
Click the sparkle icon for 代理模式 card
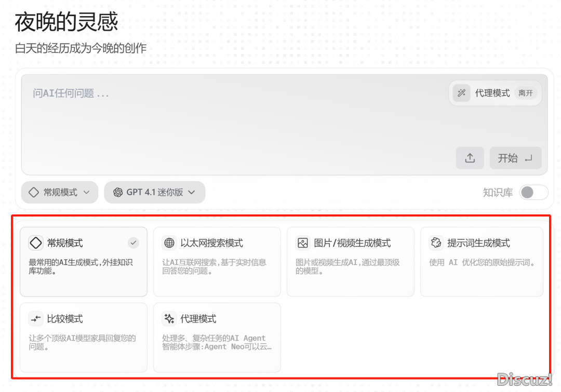169,319
